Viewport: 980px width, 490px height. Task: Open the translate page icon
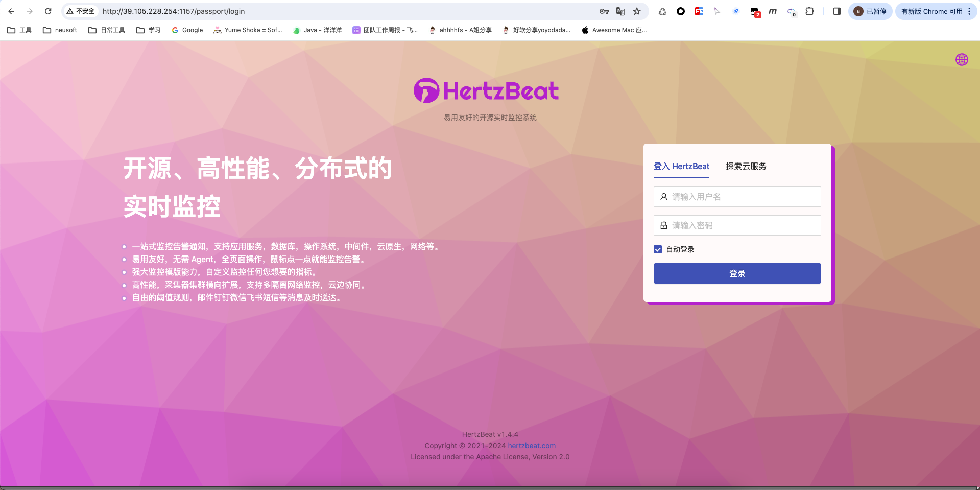click(620, 11)
